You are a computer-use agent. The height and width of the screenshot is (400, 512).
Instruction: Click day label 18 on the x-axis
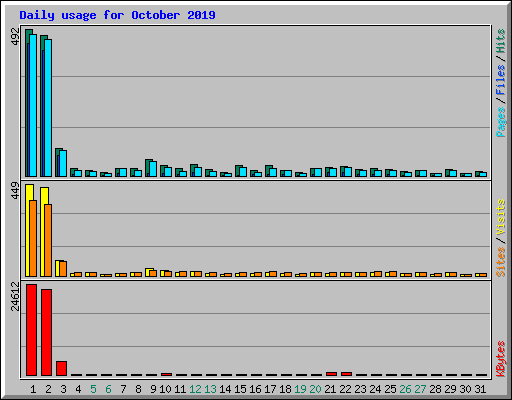click(x=285, y=389)
